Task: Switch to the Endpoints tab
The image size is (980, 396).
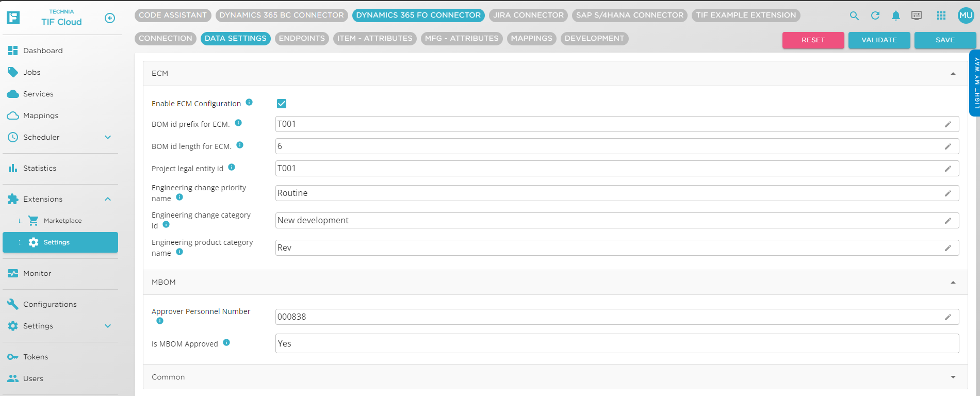Action: pos(302,38)
